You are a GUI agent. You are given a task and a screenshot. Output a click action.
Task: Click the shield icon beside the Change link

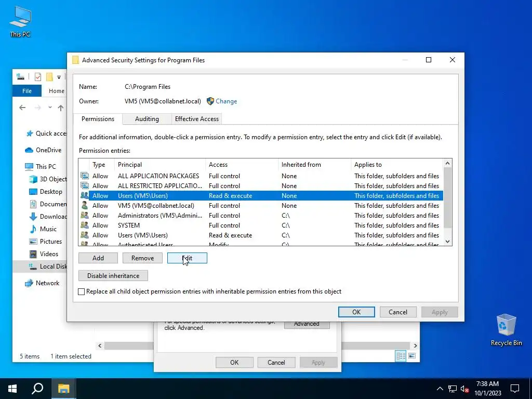point(210,101)
